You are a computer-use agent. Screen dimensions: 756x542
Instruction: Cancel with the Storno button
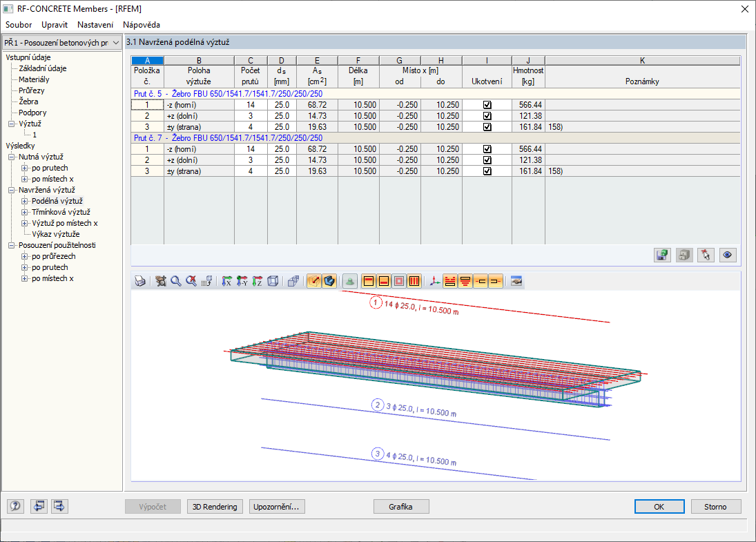coord(716,507)
